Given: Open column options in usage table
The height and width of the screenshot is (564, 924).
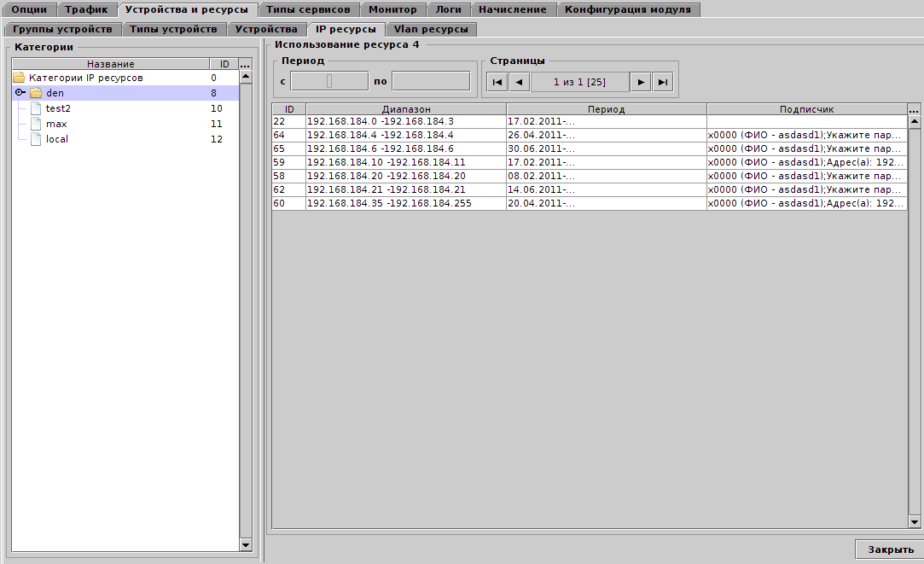Looking at the screenshot, I should (915, 109).
